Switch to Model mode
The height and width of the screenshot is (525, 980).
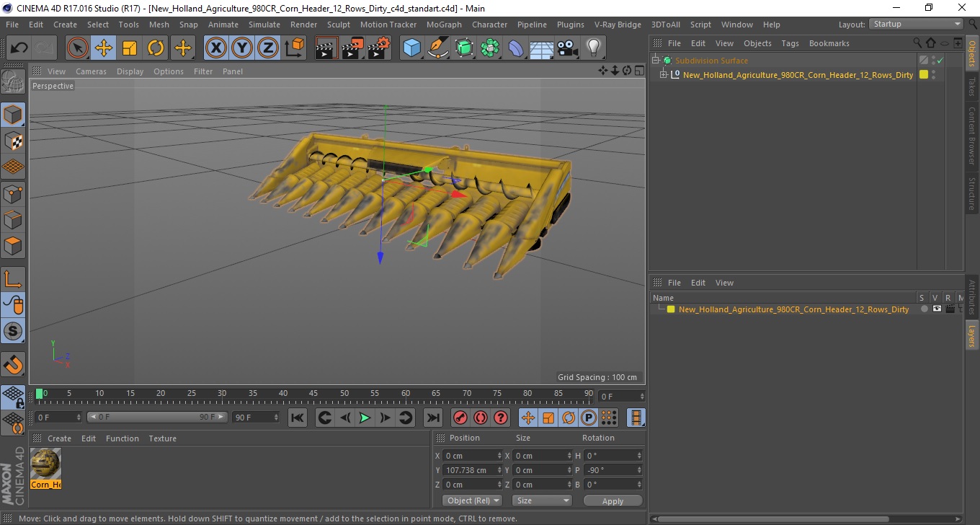point(13,115)
